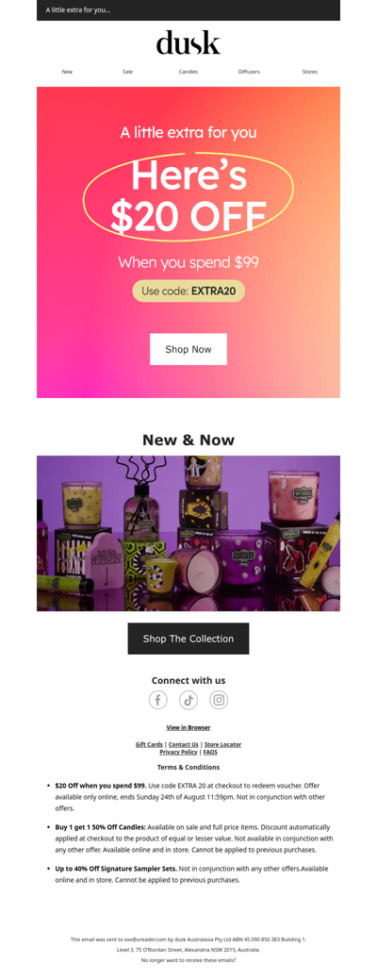377x980 pixels.
Task: Open the Privacy Policy link
Action: point(178,753)
